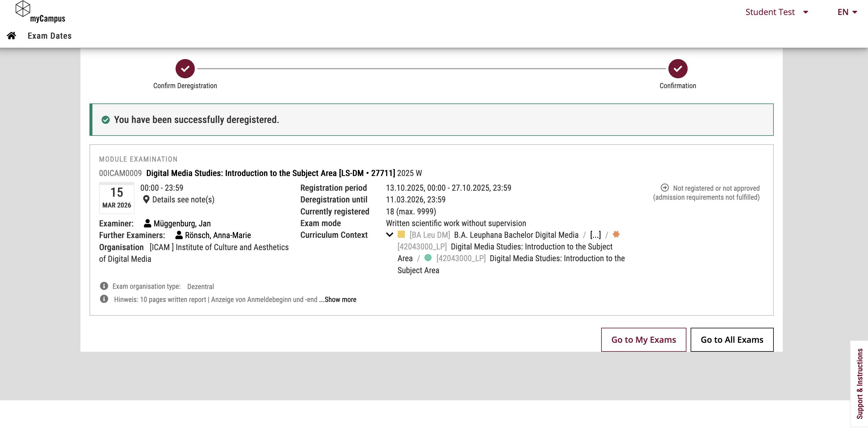Image resolution: width=868 pixels, height=445 pixels.
Task: Click the location pin icon by Details
Action: tap(146, 200)
